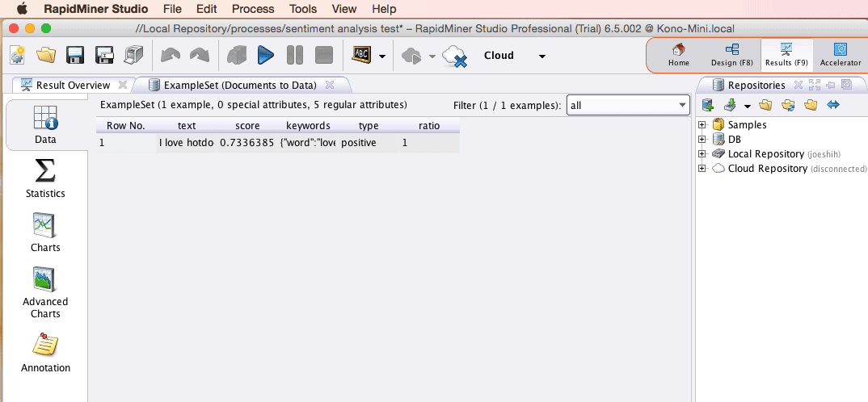Open a process with the folder icon

(47, 56)
